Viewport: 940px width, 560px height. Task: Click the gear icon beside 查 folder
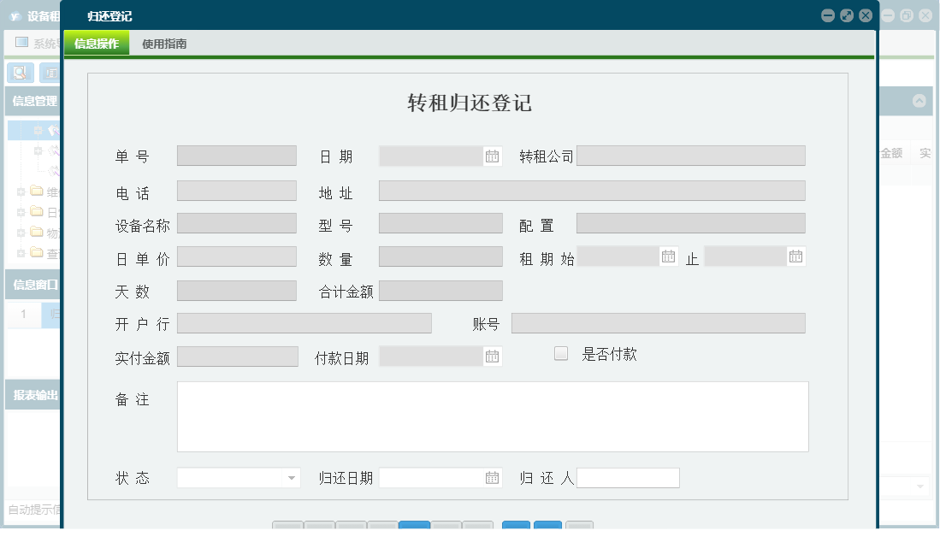pyautogui.click(x=21, y=253)
